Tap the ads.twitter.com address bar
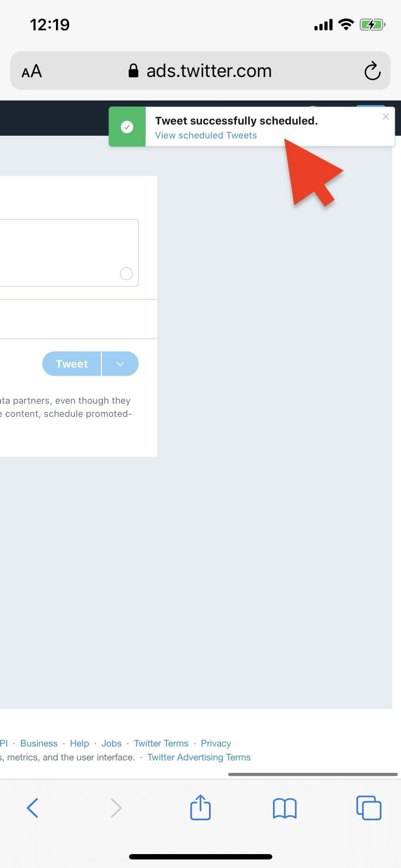The width and height of the screenshot is (401, 868). coord(200,71)
